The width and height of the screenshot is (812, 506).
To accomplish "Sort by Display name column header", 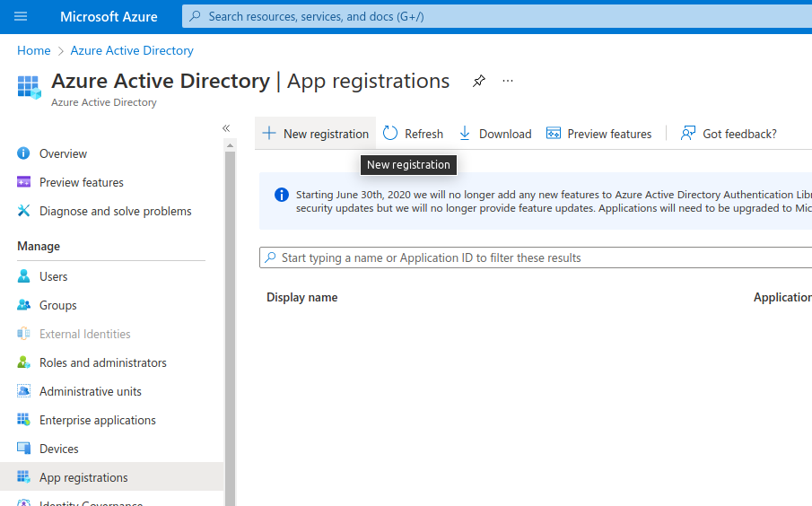I will point(302,297).
